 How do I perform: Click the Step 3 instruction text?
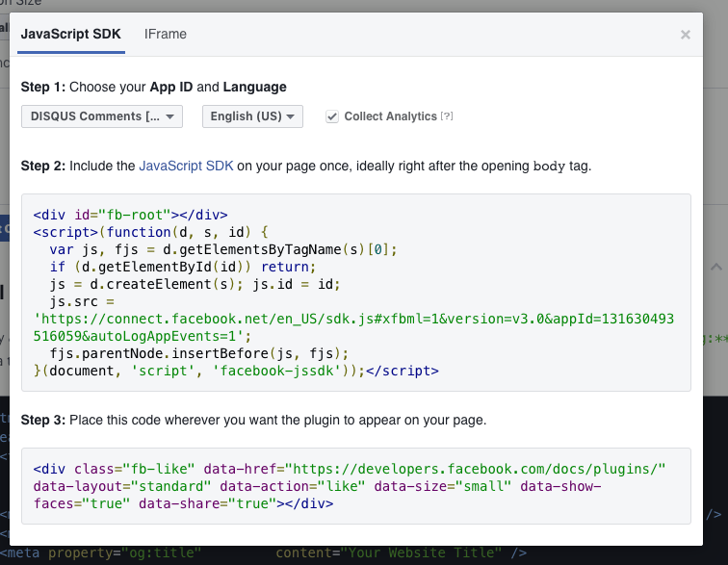coord(253,420)
